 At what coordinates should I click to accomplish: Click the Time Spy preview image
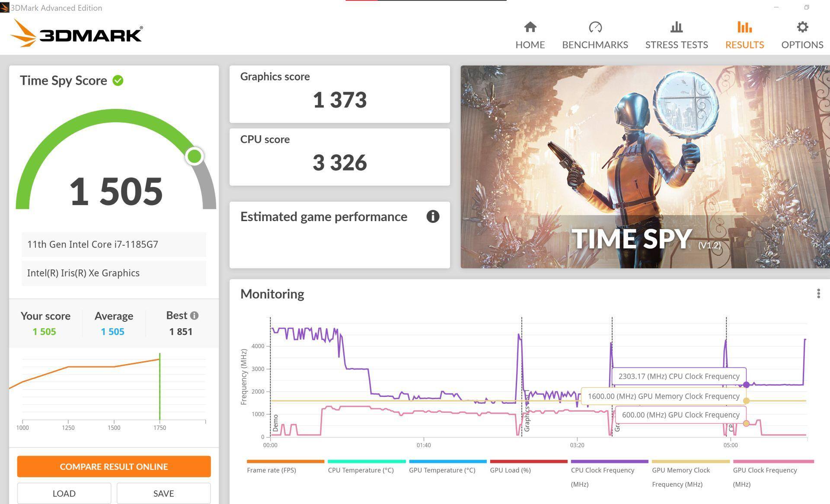[x=644, y=167]
